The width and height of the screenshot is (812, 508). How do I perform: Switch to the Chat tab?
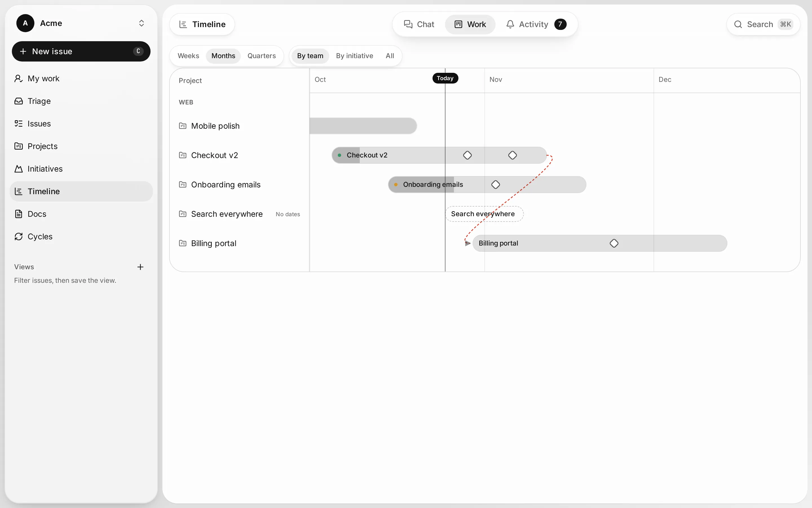[419, 24]
